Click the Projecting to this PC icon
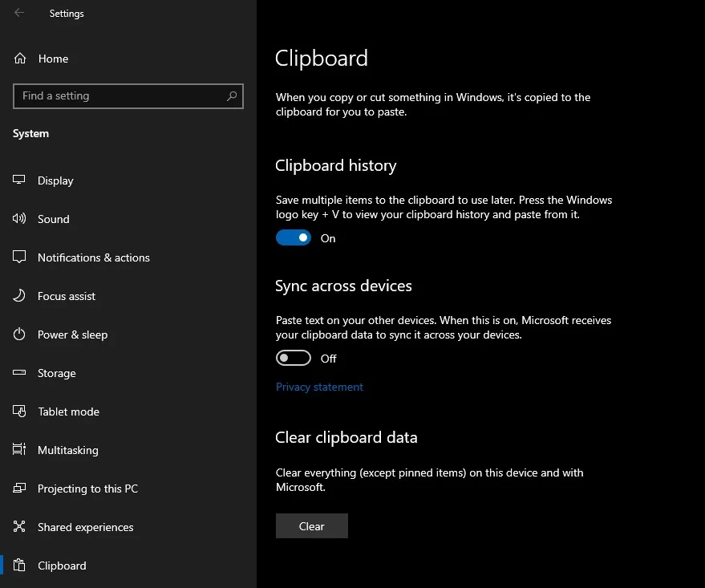The image size is (705, 588). point(19,488)
